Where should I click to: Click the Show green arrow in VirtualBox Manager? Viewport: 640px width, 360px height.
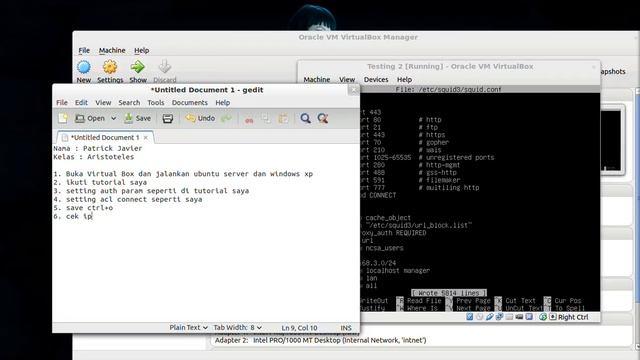[138, 67]
